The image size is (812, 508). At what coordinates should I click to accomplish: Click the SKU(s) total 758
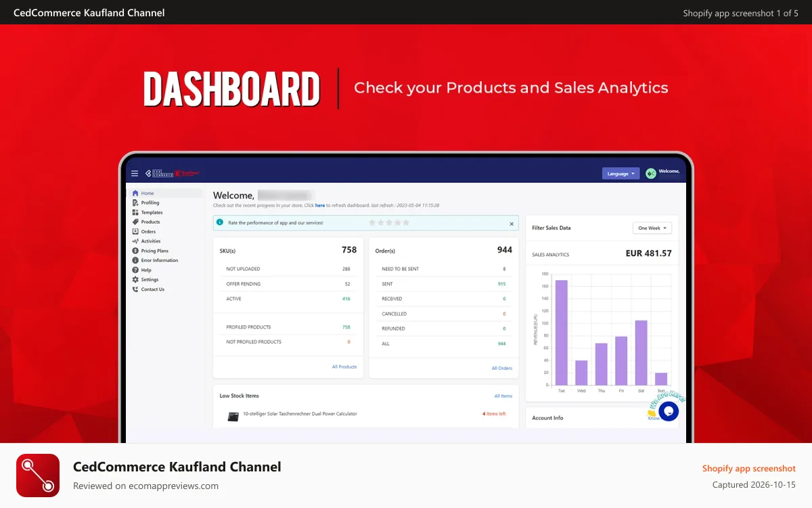[349, 250]
